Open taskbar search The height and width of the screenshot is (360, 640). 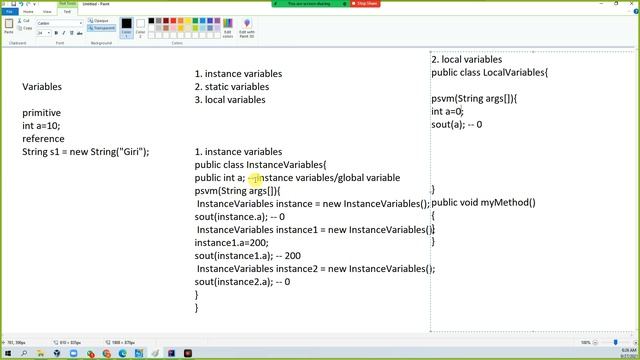tap(24, 353)
